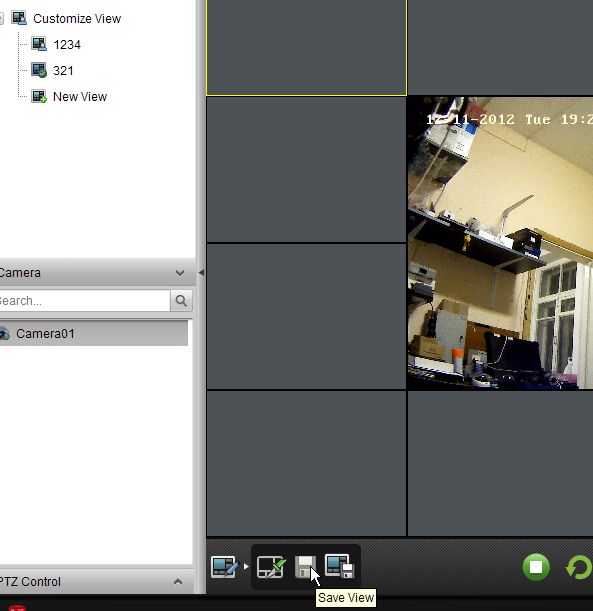Image resolution: width=593 pixels, height=611 pixels.
Task: Collapse the Camera panel chevron
Action: pos(180,273)
